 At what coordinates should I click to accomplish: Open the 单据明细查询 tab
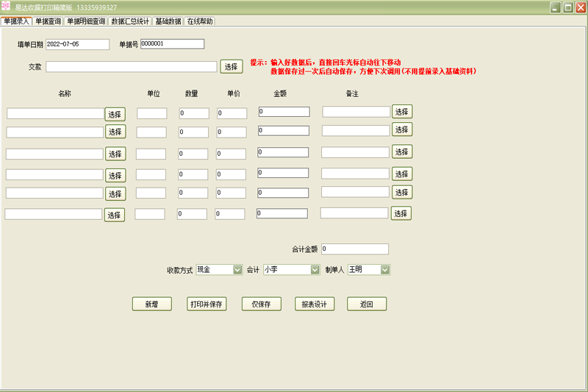(x=86, y=21)
